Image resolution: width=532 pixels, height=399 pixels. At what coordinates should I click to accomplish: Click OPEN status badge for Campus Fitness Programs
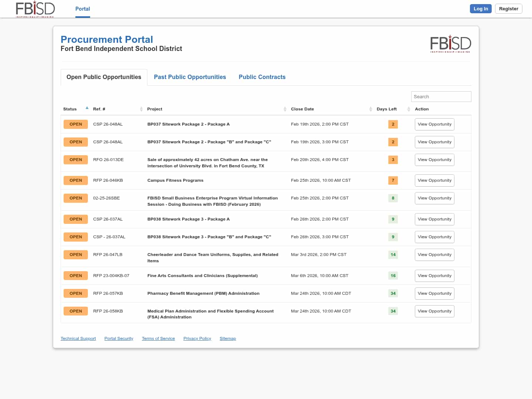click(76, 180)
